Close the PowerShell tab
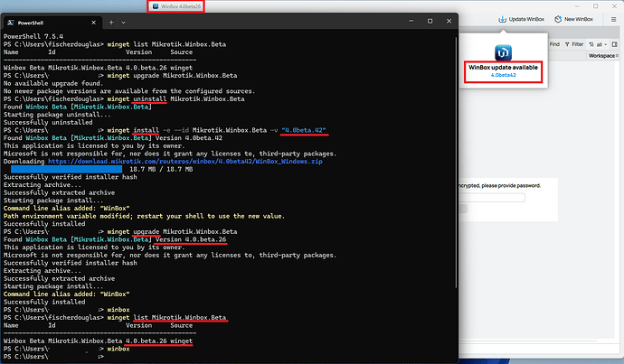This screenshot has width=624, height=364. 93,23
